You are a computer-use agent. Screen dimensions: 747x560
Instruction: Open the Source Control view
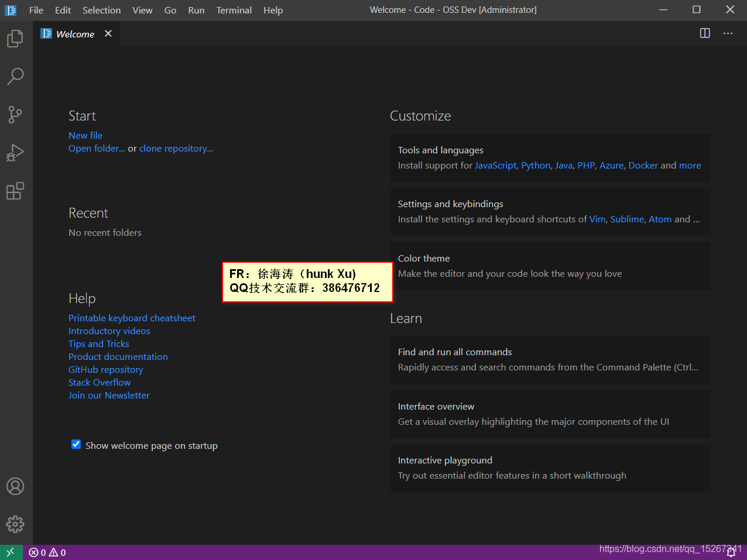[15, 114]
